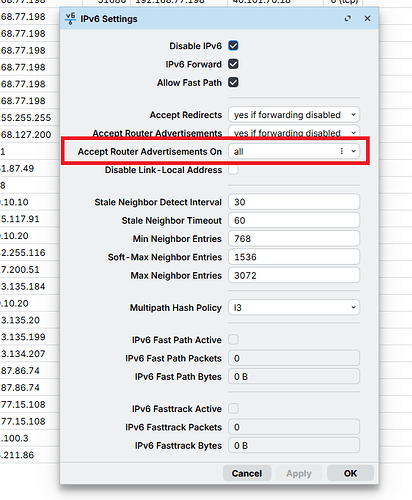Open the Accept Router Advertisements dropdown
The image size is (412, 500).
click(294, 132)
